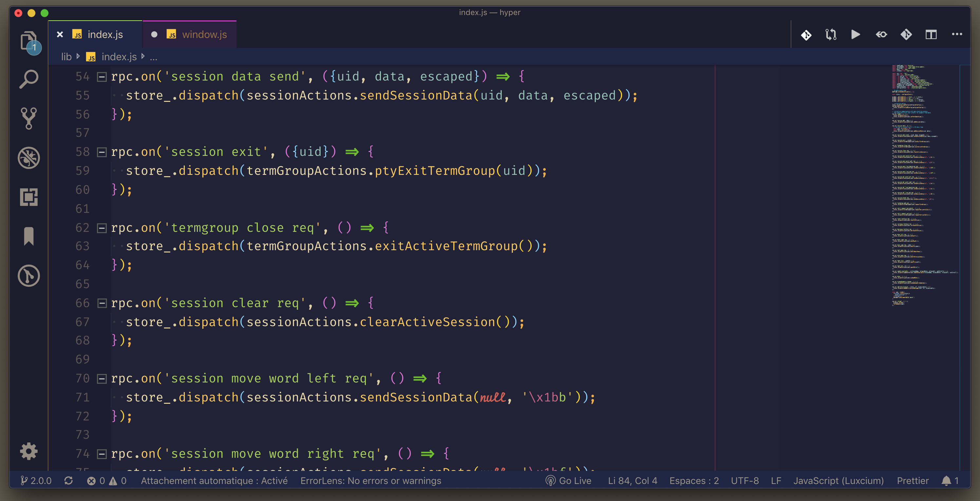Toggle Attachement automatique status item
The height and width of the screenshot is (501, 980).
tap(214, 481)
